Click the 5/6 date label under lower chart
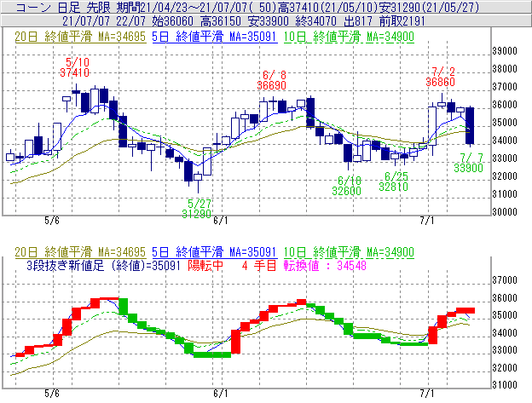 52,394
